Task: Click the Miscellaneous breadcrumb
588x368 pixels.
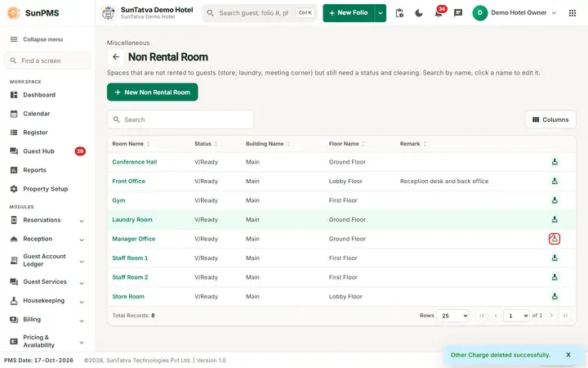Action: pos(128,43)
